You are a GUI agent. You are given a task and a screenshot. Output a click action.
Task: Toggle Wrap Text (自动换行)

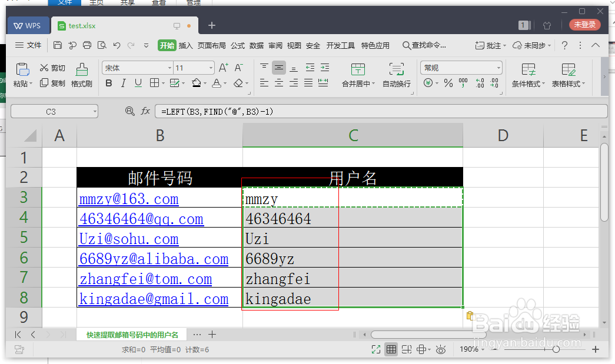pos(397,75)
